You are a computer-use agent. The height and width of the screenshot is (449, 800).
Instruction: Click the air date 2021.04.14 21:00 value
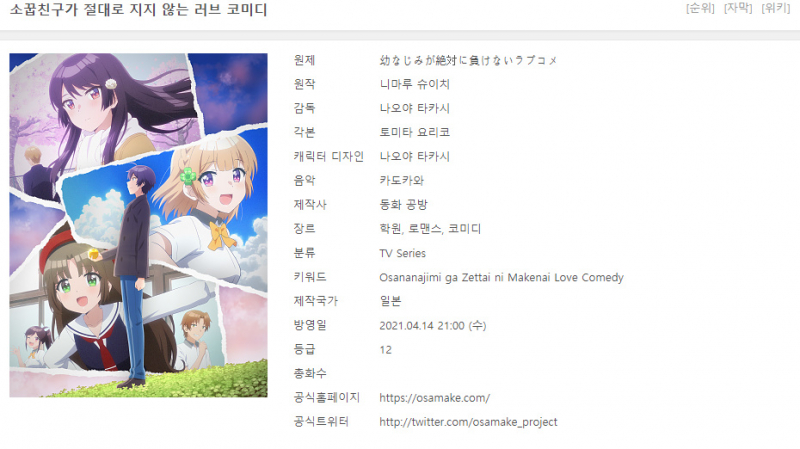433,326
